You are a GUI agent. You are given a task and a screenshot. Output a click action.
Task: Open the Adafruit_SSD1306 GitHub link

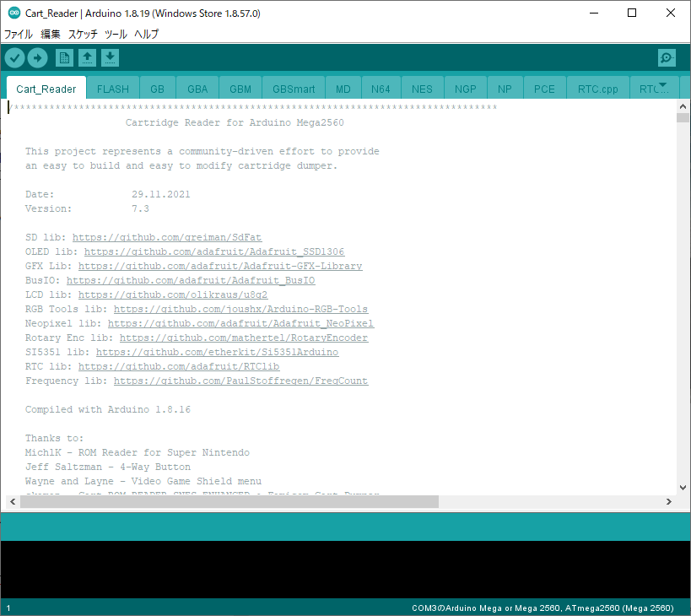point(214,251)
